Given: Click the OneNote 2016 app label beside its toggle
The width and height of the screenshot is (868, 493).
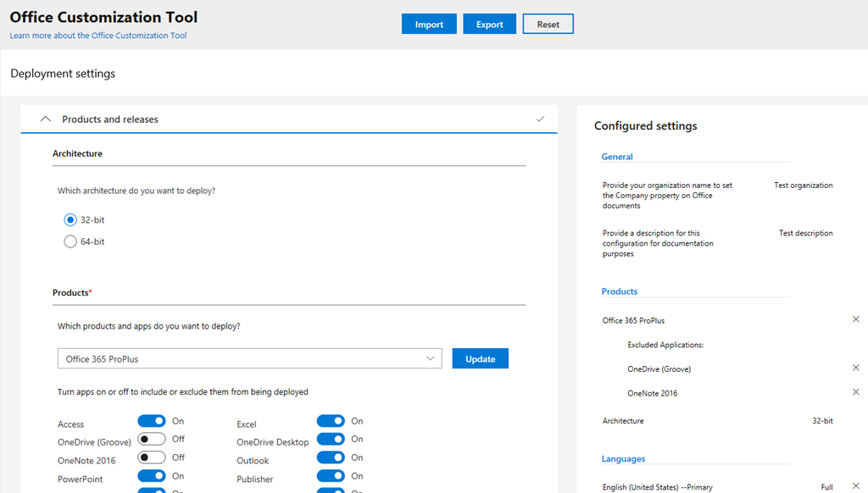Looking at the screenshot, I should point(86,460).
